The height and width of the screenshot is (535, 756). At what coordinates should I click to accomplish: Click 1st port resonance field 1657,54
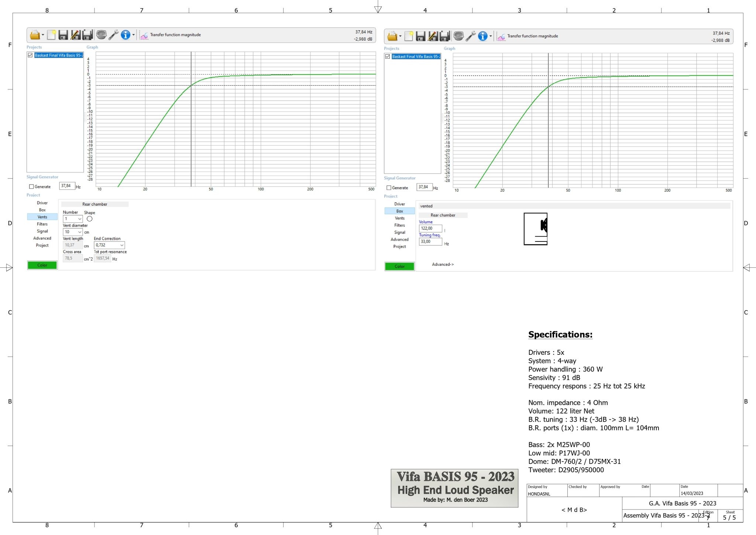click(103, 258)
